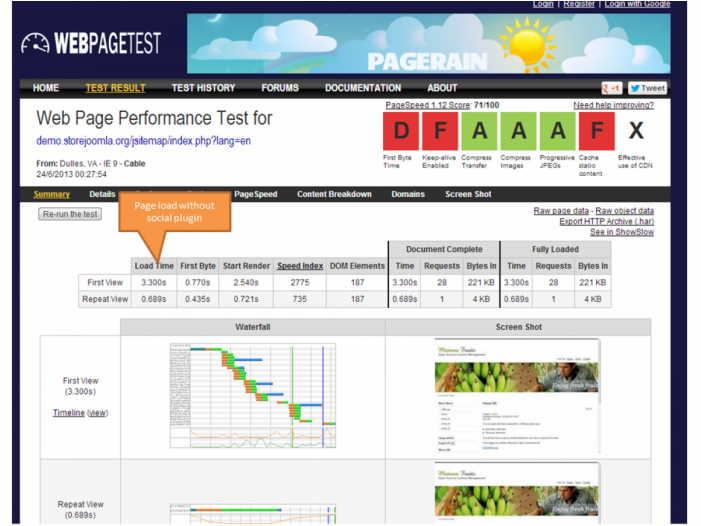
Task: Click the Google +1 button
Action: (612, 88)
